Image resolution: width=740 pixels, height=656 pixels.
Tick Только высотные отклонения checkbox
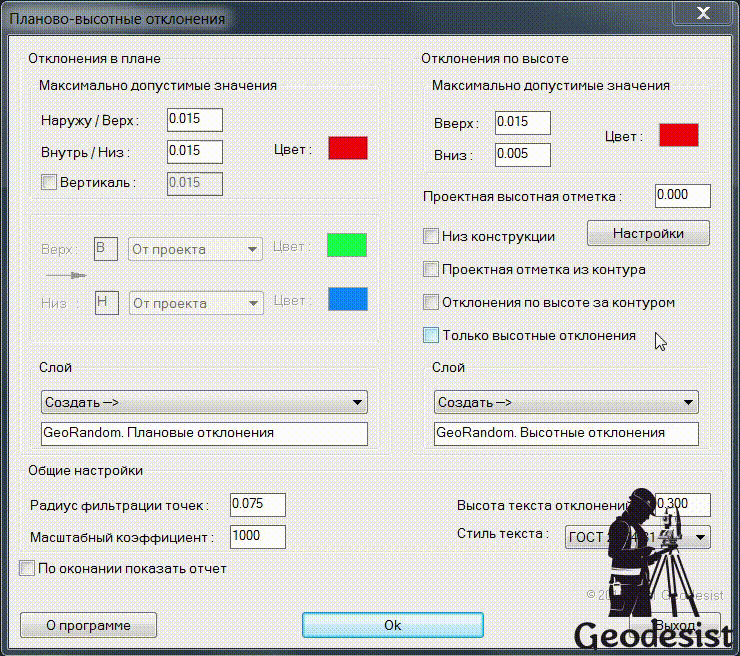(x=431, y=335)
